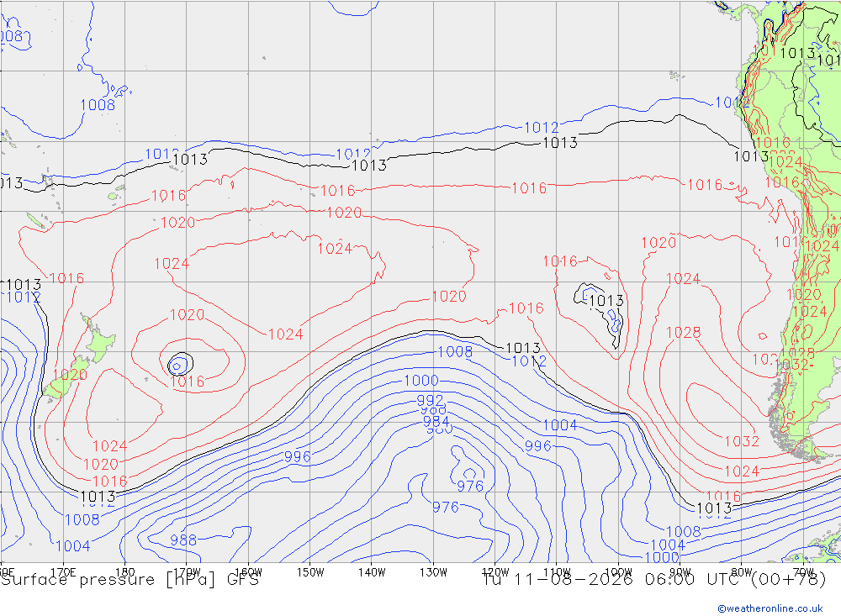Click the 1000 isobar label above 992

tap(421, 381)
